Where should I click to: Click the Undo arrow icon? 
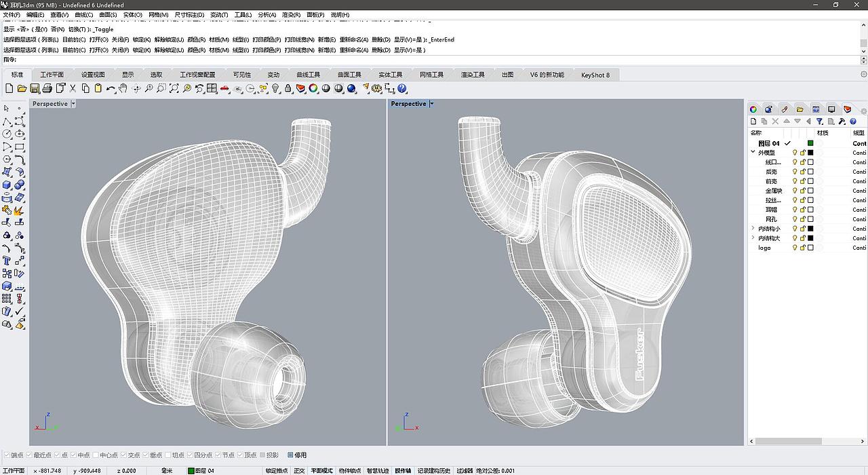(x=111, y=88)
